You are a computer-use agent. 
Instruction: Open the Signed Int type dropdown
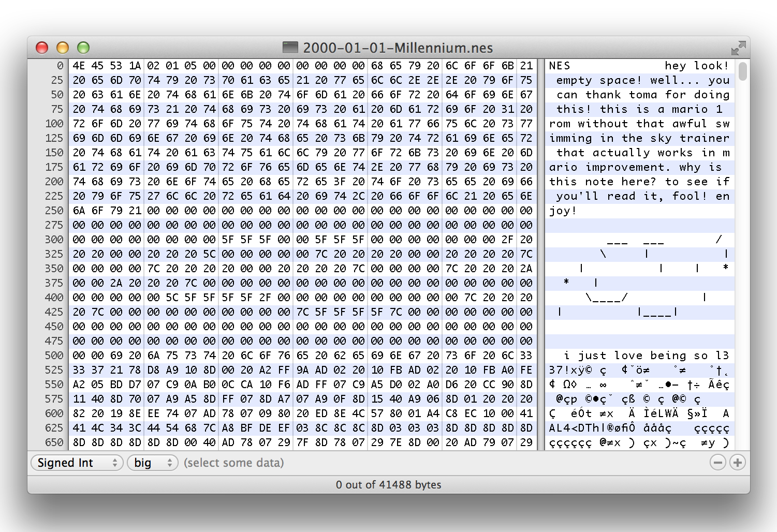[x=77, y=463]
